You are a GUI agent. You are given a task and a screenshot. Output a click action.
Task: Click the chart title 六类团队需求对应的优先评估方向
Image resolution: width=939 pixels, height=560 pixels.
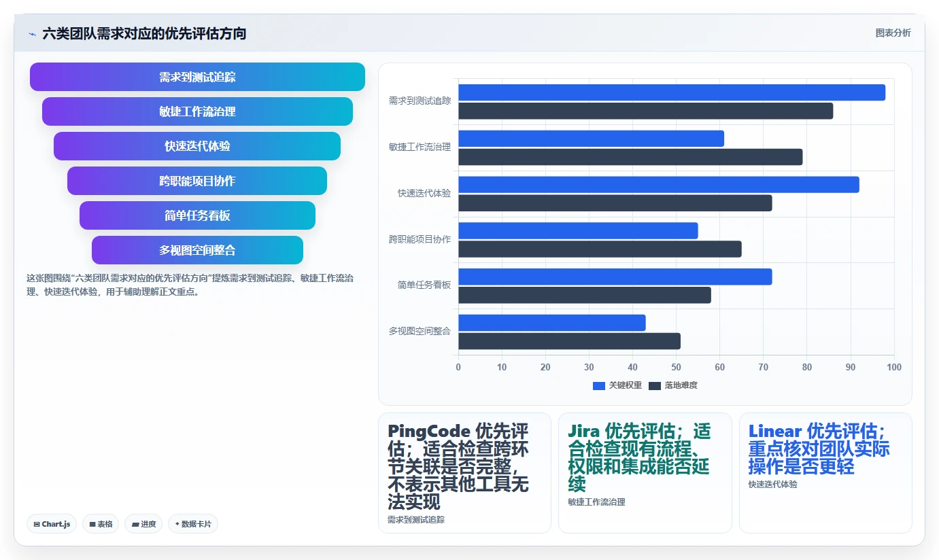click(144, 33)
